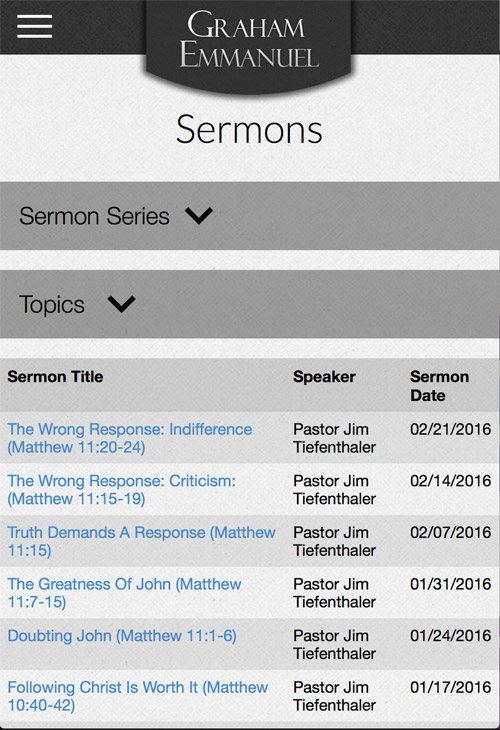Open Following Christ Is Worth It sermon
Screen dimensions: 500x730
click(138, 696)
